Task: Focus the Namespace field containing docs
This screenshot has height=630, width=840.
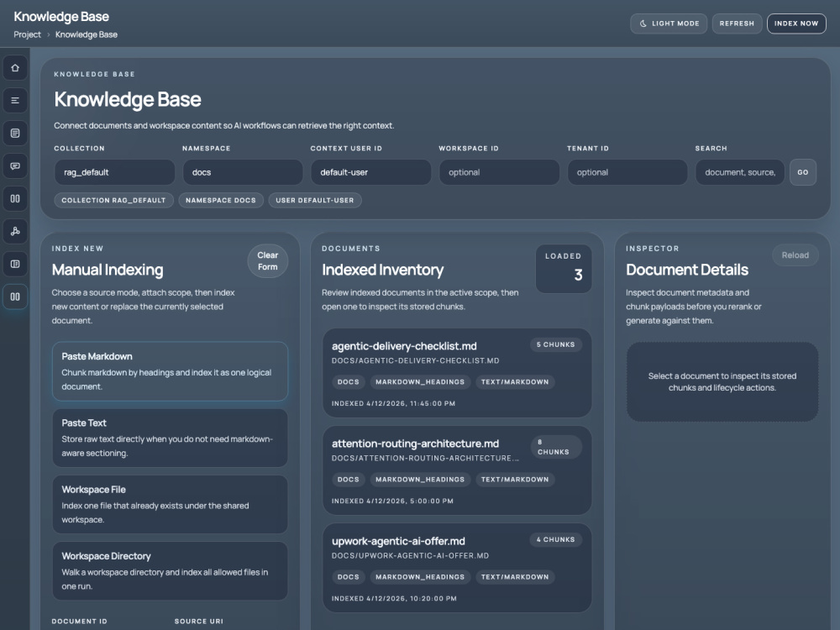Action: tap(243, 172)
